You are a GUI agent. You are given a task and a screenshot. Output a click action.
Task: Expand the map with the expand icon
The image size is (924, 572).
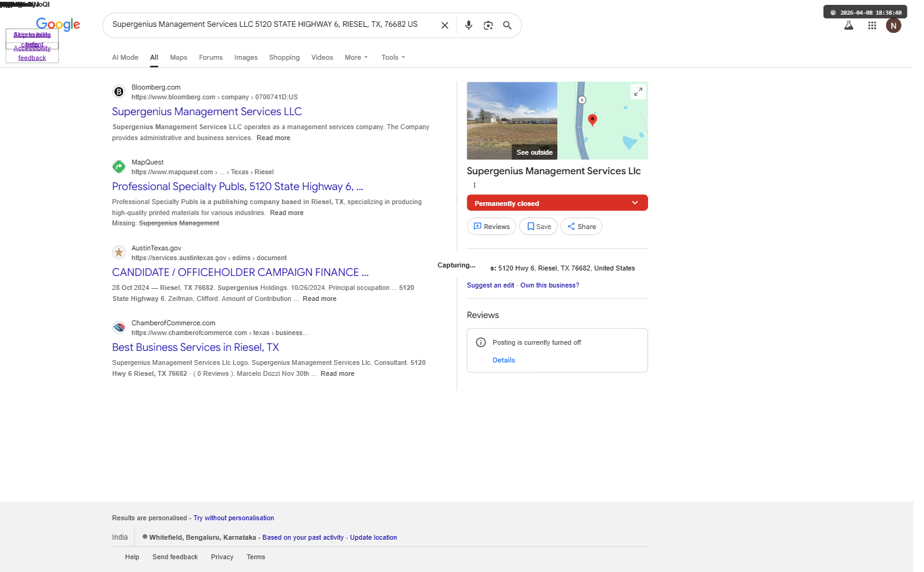[x=638, y=91]
